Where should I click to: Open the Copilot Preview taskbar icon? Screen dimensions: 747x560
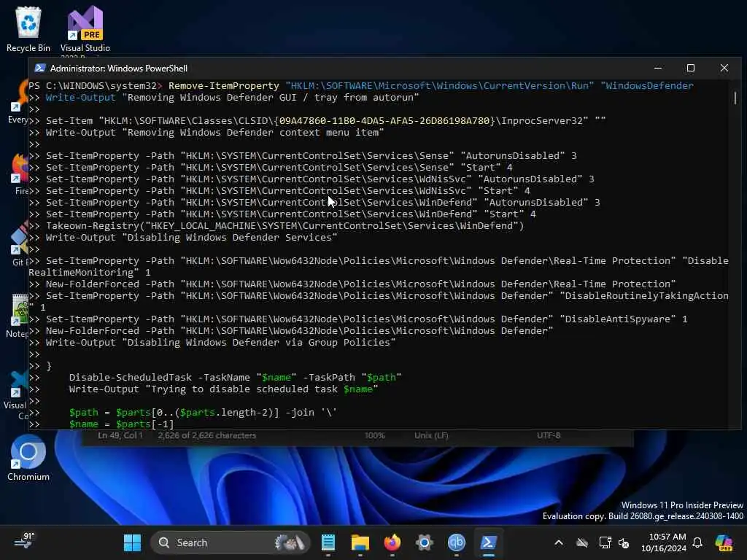click(x=724, y=542)
